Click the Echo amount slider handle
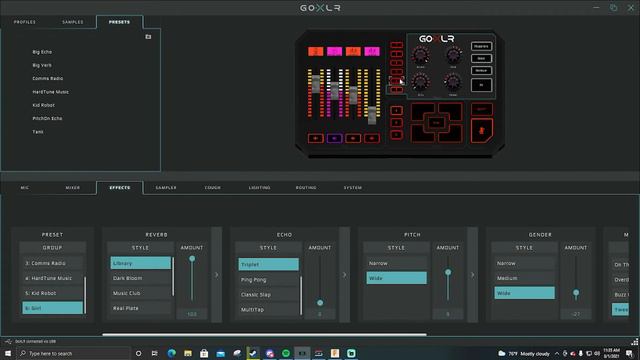Viewport: 640px width, 360px height. tap(320, 302)
